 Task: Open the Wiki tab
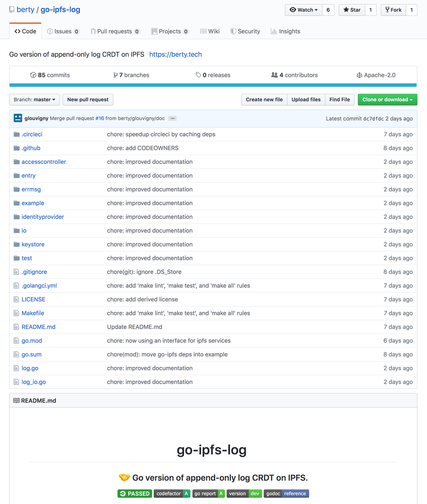pos(210,31)
